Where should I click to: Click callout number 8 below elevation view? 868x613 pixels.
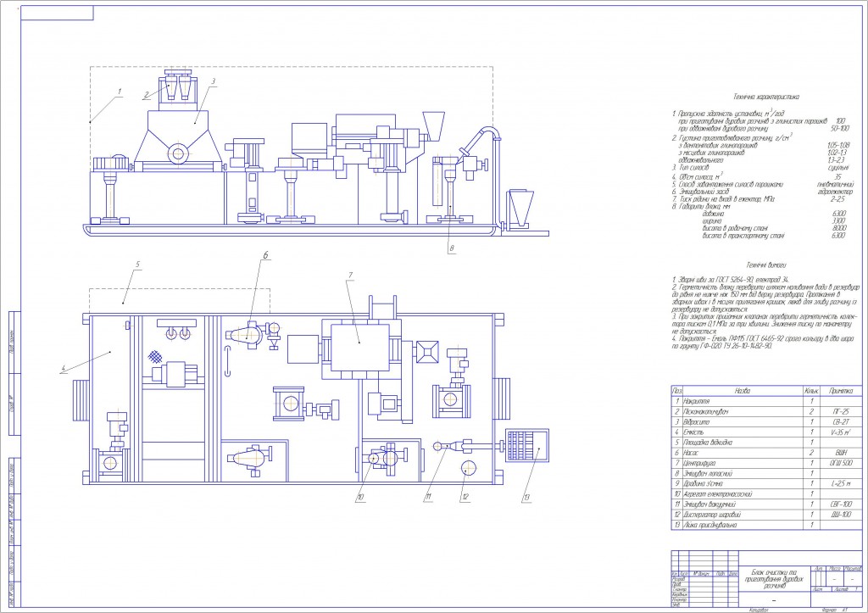(x=452, y=248)
